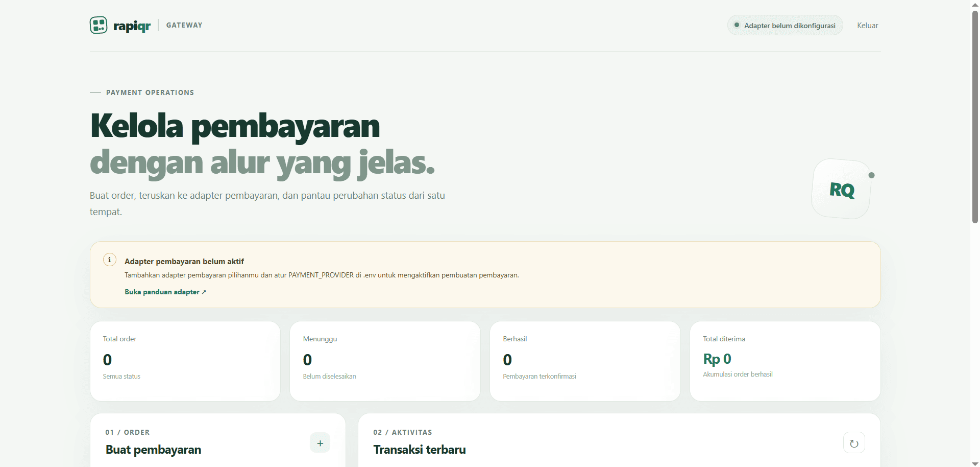Select the Total diterima card

coord(785,361)
